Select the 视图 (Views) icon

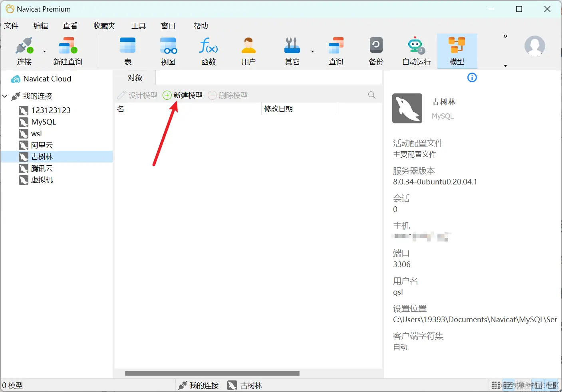coord(168,51)
